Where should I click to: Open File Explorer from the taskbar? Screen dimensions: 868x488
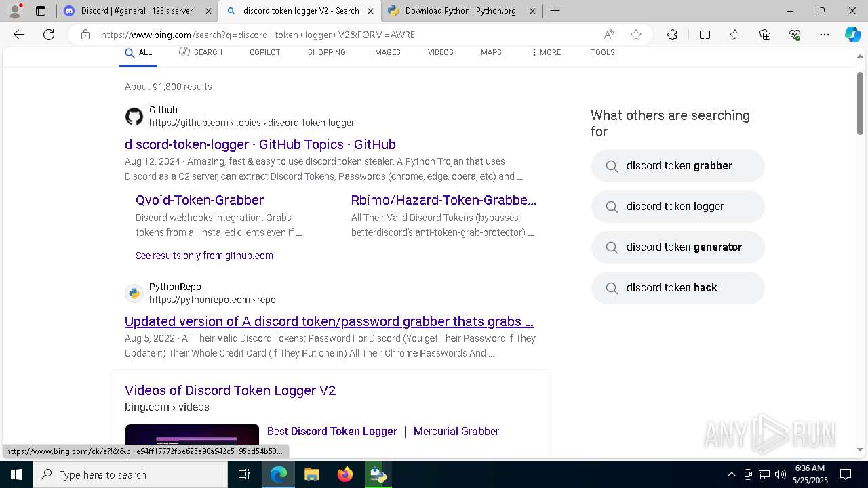(x=311, y=474)
